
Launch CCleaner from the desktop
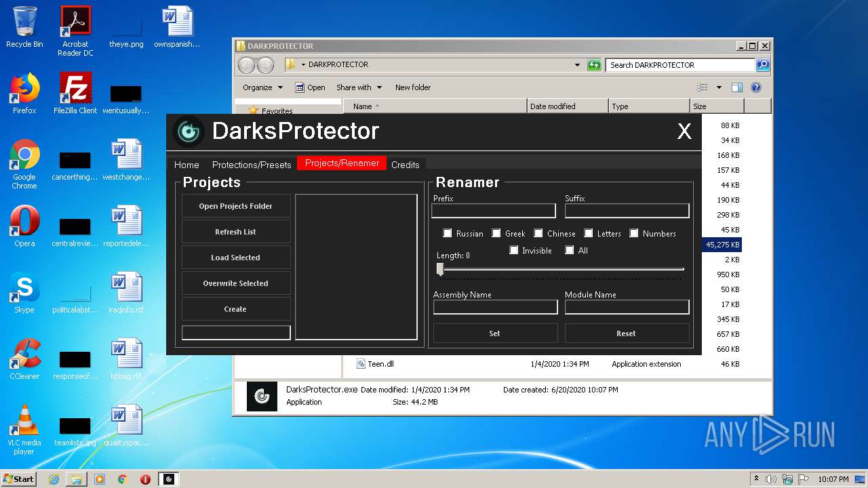point(24,359)
